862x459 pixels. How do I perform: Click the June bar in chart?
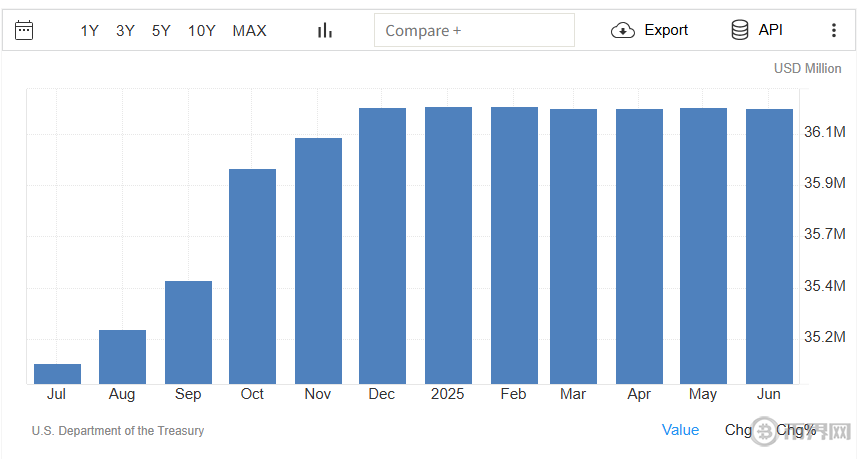(769, 246)
